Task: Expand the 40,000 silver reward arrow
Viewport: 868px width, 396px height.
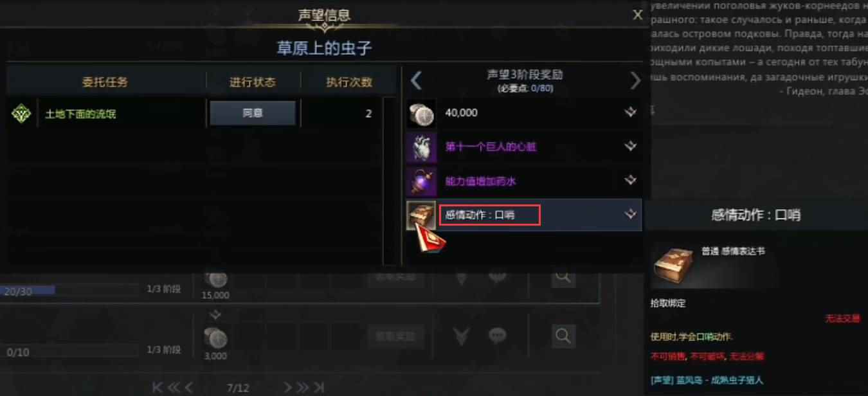Action: pyautogui.click(x=630, y=113)
